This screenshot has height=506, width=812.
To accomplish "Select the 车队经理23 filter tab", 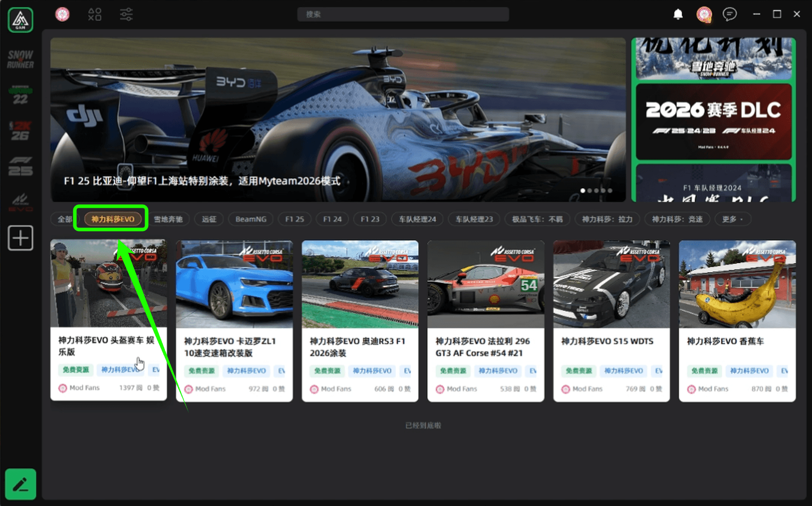I will tap(474, 219).
